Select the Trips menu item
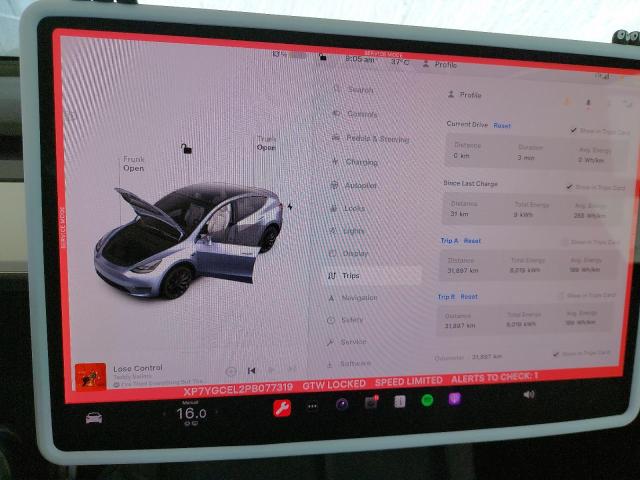640x480 pixels. (373, 276)
